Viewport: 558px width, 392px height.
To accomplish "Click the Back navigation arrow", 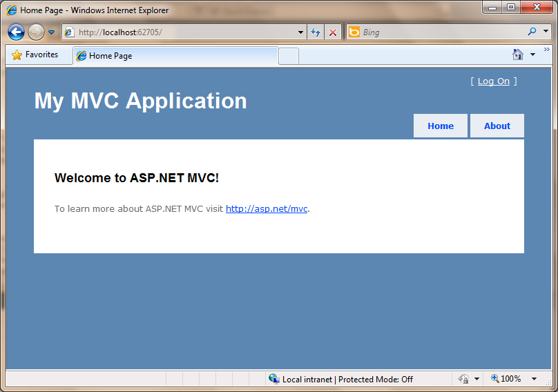I will click(x=16, y=32).
